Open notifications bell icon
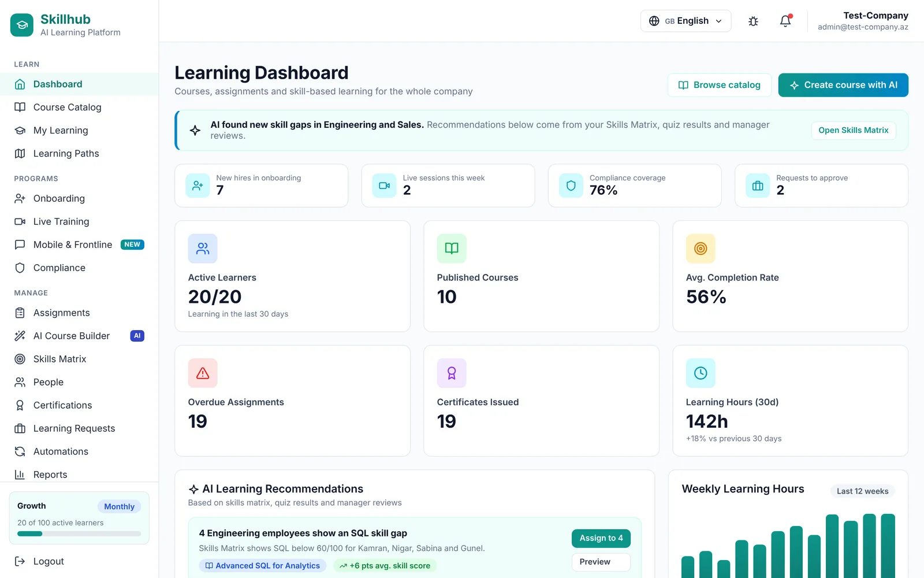The width and height of the screenshot is (924, 578). [785, 21]
